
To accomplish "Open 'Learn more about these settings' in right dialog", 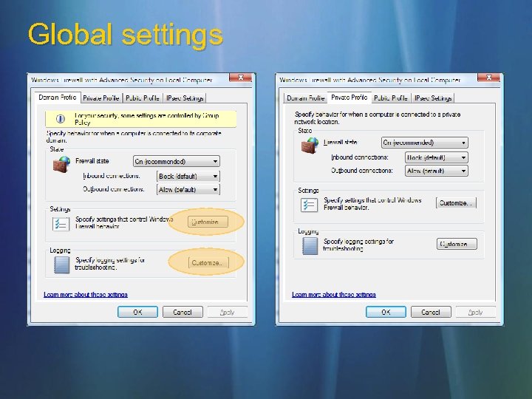I will pyautogui.click(x=334, y=295).
